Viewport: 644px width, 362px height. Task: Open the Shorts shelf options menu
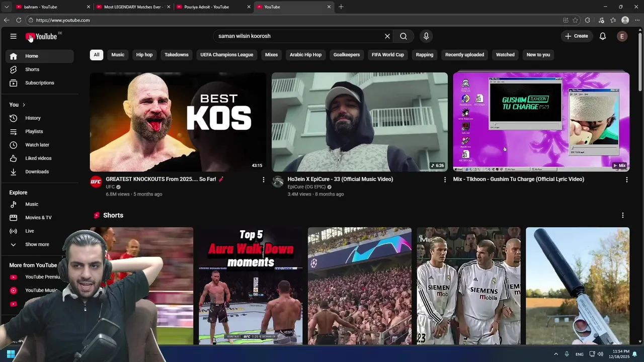[x=623, y=215]
